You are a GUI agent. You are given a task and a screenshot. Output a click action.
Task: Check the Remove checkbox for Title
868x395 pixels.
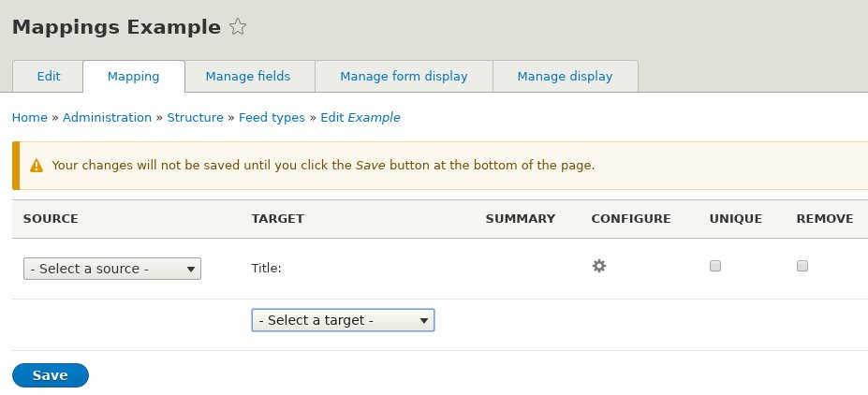802,266
